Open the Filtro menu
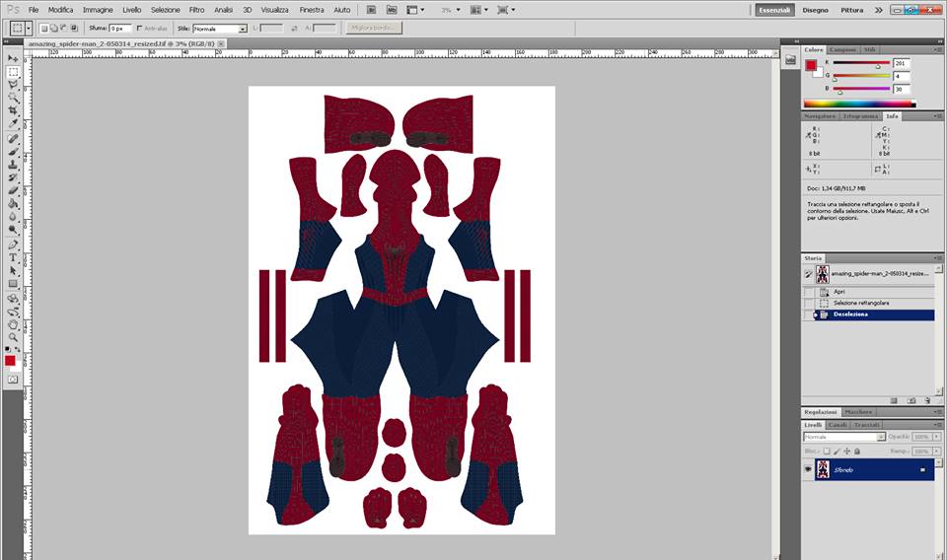 point(196,10)
